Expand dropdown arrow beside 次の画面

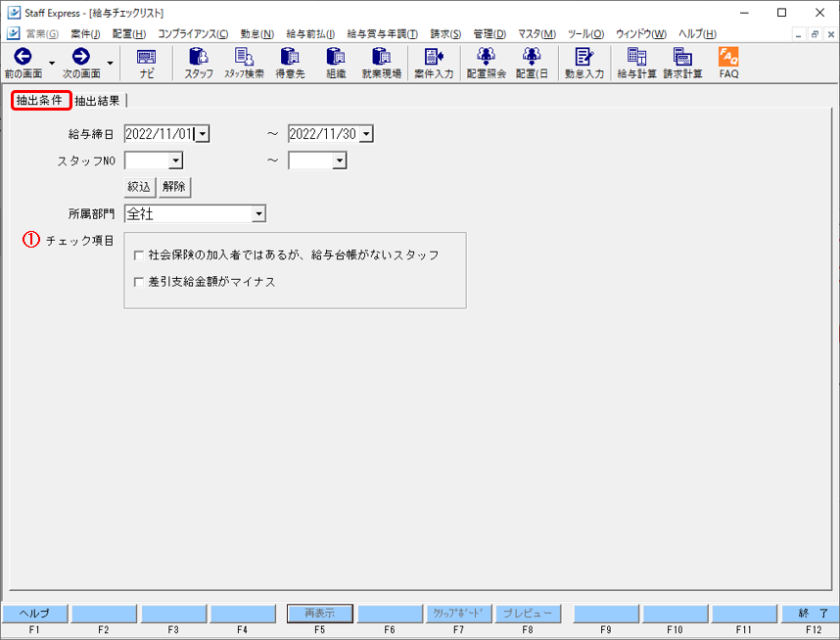pyautogui.click(x=110, y=64)
